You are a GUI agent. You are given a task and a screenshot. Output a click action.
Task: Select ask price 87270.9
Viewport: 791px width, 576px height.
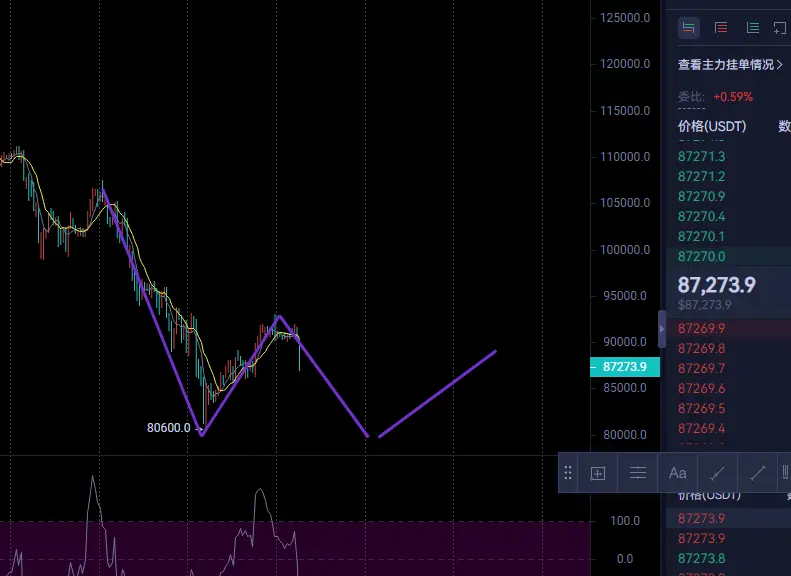tap(701, 196)
